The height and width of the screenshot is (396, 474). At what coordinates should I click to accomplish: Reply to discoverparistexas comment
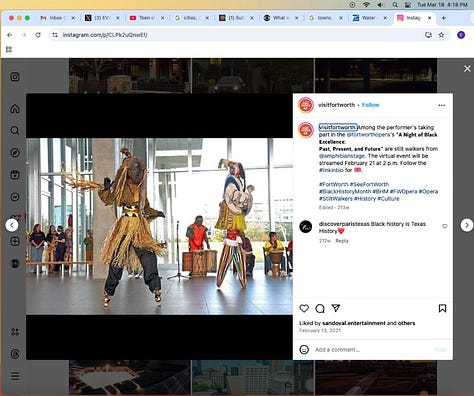coord(342,241)
